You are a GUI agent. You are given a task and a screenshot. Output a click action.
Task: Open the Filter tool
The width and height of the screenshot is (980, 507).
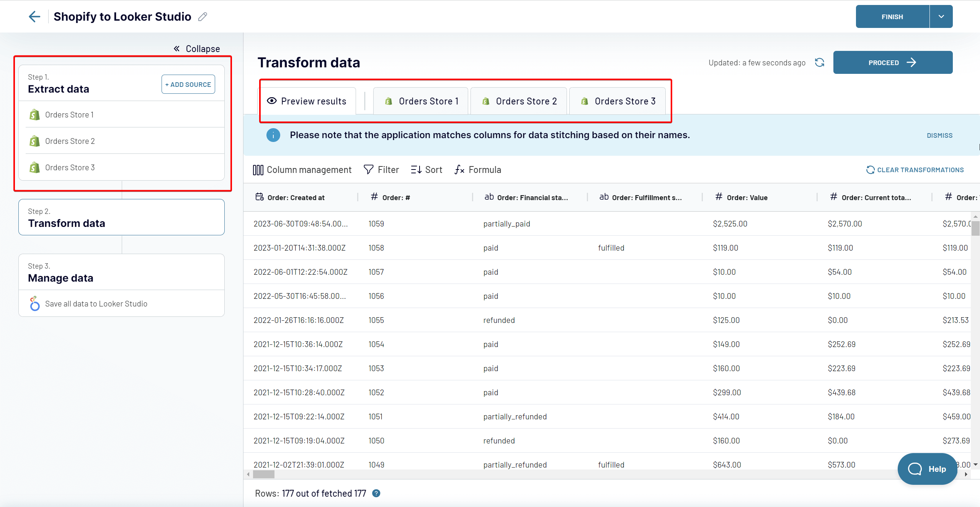pos(381,170)
